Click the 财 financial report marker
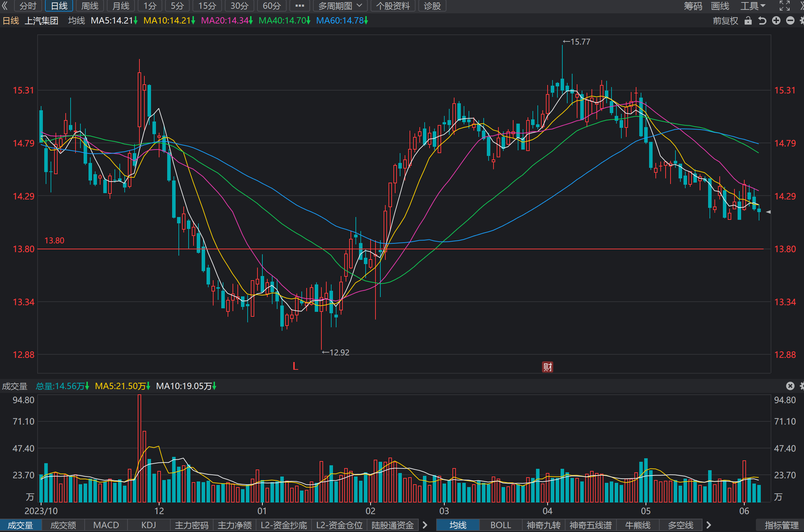 [x=548, y=367]
